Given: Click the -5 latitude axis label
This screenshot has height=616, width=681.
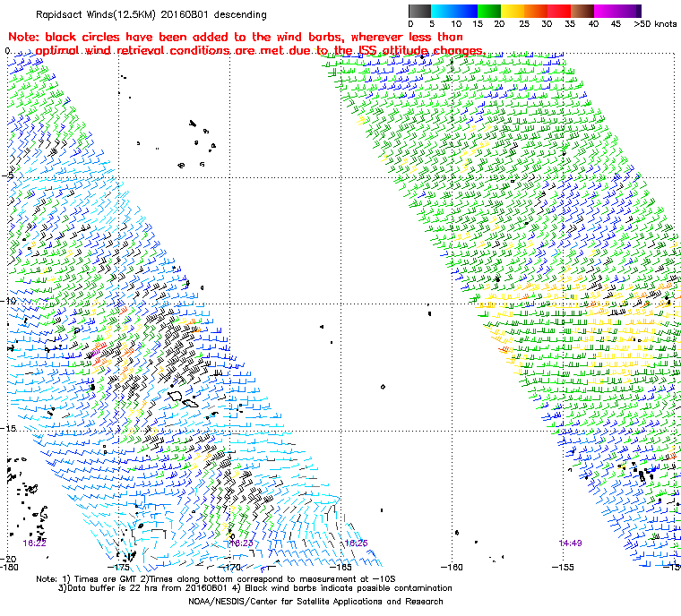Looking at the screenshot, I should click(x=8, y=175).
